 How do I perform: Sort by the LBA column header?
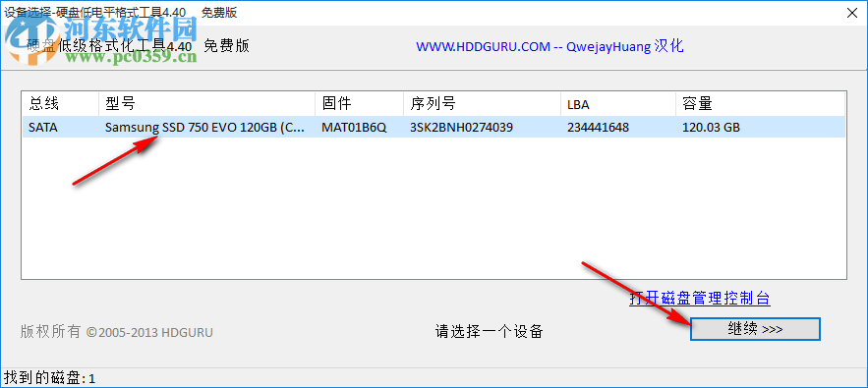618,103
